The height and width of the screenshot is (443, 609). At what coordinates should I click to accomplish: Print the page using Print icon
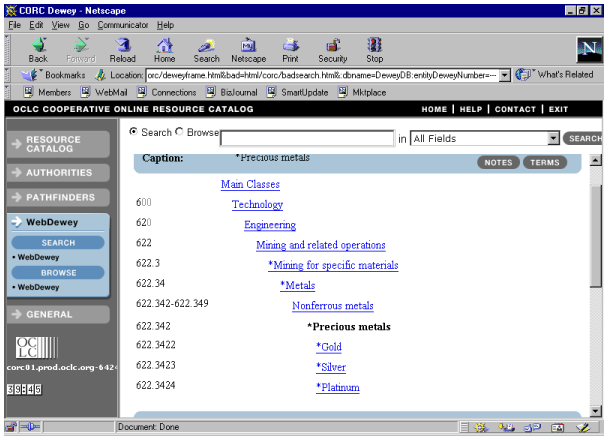[291, 50]
